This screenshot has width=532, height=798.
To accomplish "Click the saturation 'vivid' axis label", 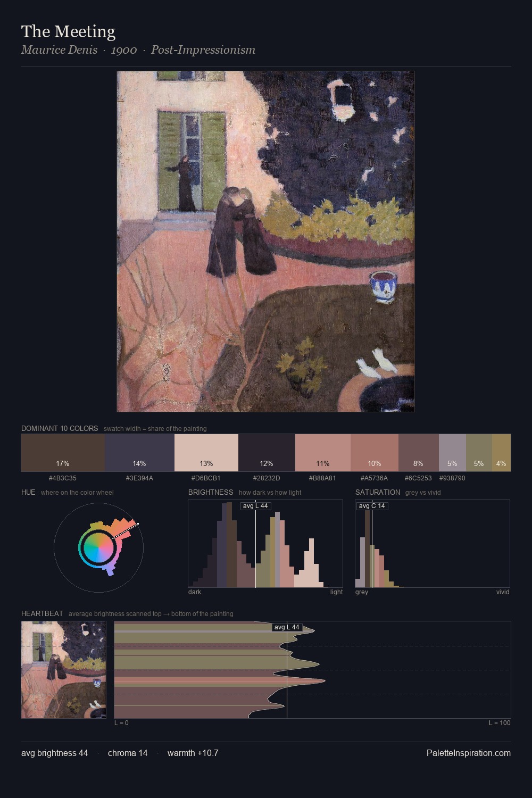I will click(503, 592).
